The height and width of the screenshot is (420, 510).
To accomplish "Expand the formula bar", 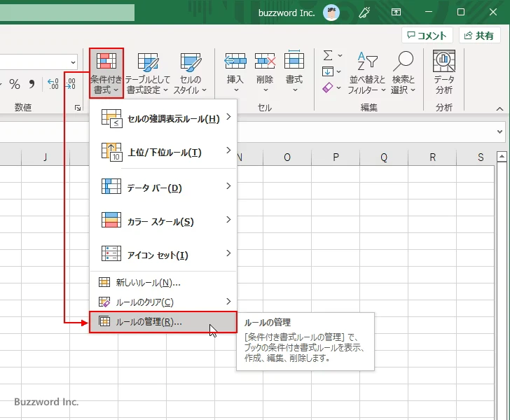I will click(x=499, y=132).
